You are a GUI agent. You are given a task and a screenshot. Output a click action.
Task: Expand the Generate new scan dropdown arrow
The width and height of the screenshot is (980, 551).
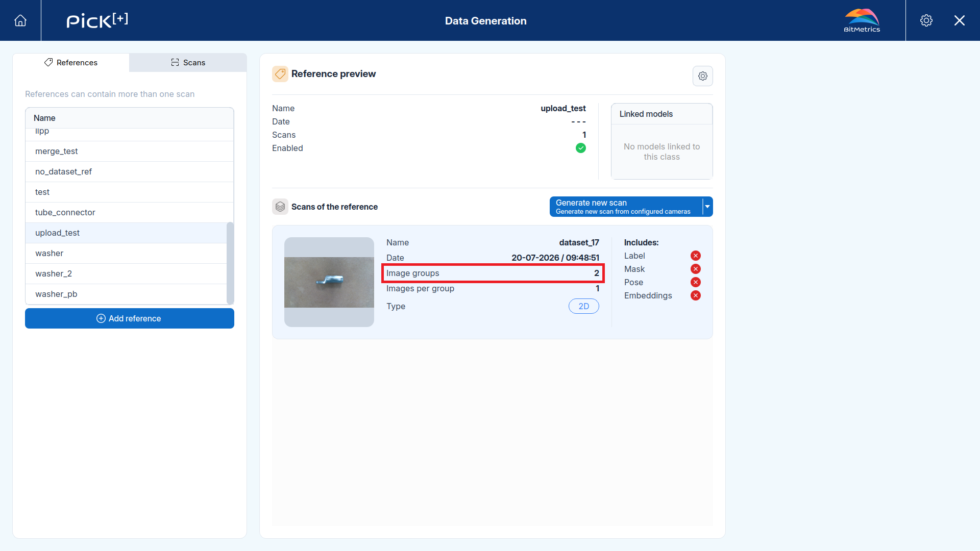coord(707,207)
